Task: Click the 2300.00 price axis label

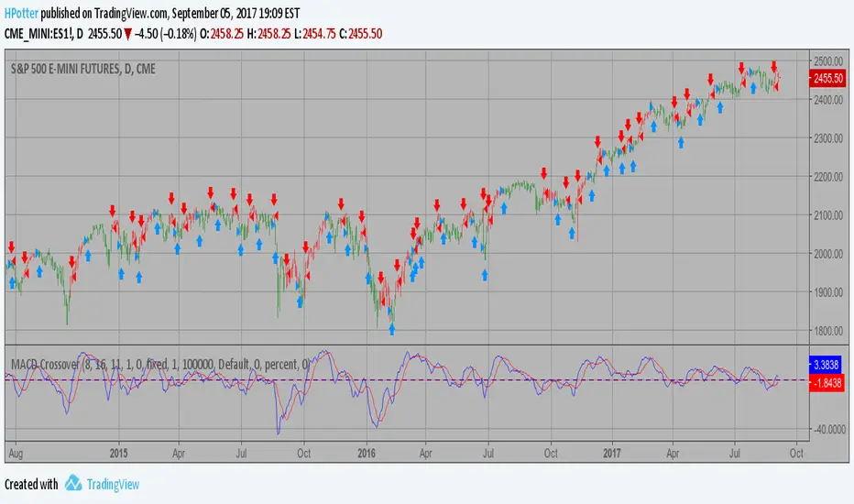Action: pyautogui.click(x=828, y=138)
